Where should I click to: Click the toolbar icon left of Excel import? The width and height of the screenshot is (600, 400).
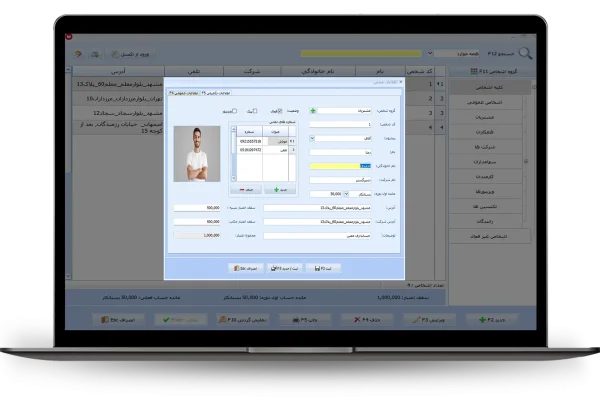click(95, 54)
